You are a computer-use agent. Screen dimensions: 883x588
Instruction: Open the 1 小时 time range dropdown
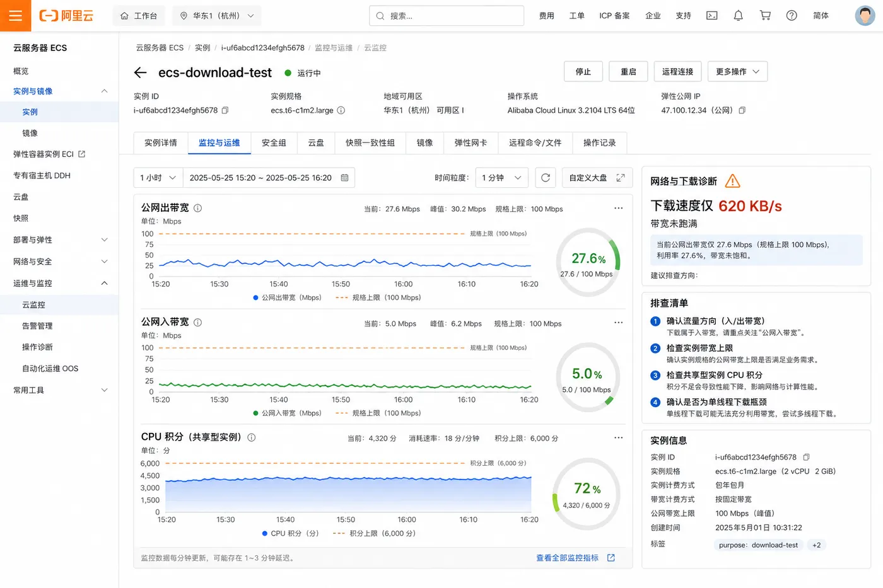coord(158,178)
